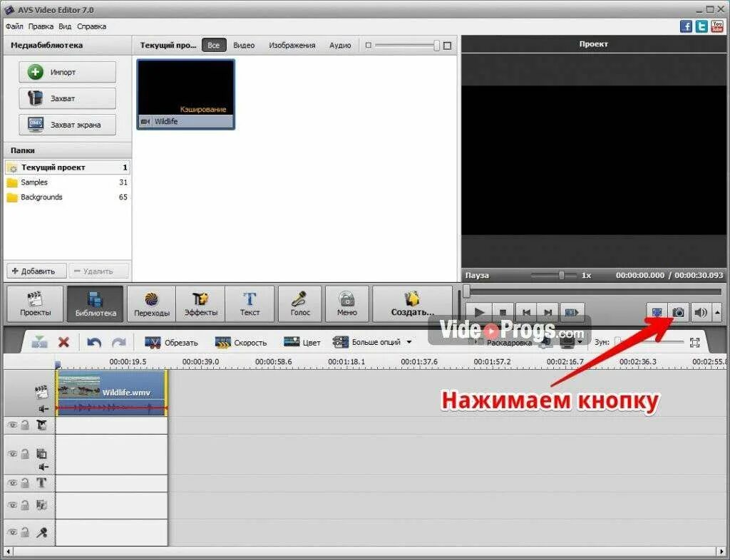Screen dimensions: 730x560
Task: Lock the text track
Action: coord(25,483)
